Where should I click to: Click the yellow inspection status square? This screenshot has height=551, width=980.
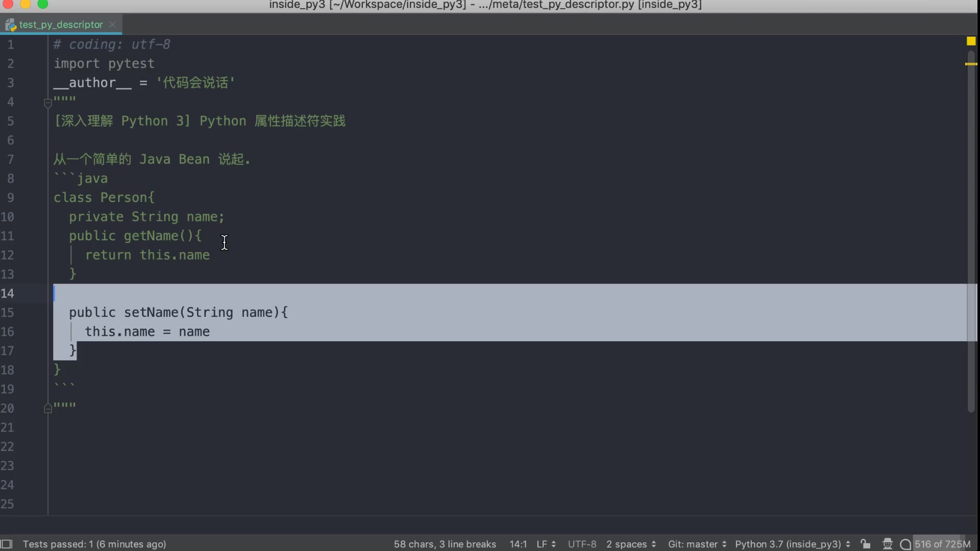tap(971, 41)
